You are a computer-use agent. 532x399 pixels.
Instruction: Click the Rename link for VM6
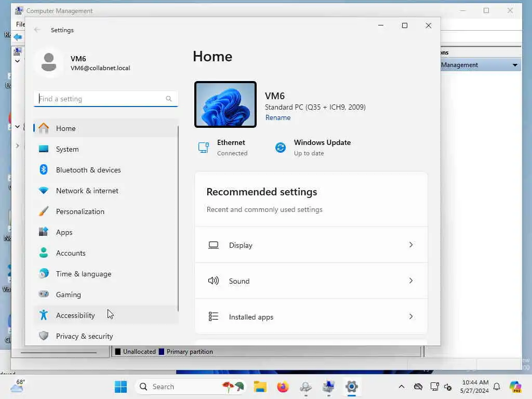point(278,117)
